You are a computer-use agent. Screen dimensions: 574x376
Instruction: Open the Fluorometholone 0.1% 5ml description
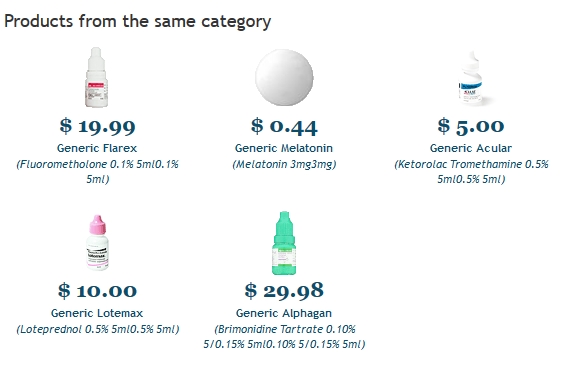(x=97, y=172)
